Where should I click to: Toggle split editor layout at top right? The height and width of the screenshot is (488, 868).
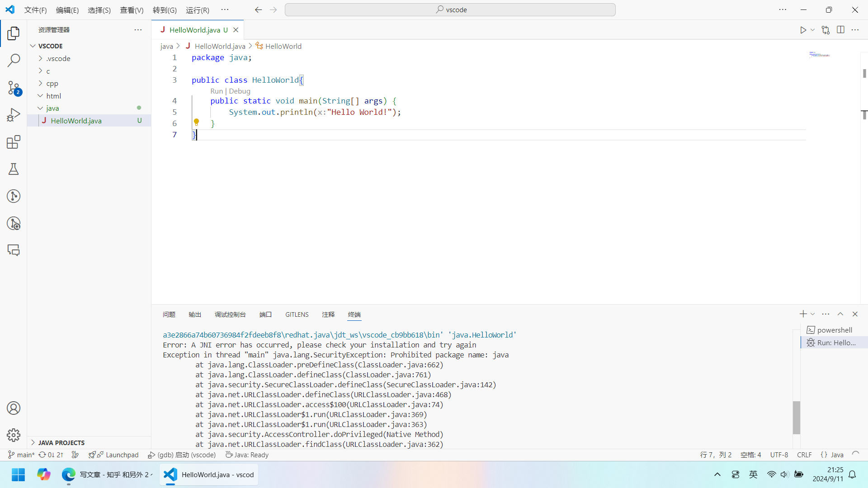(841, 30)
